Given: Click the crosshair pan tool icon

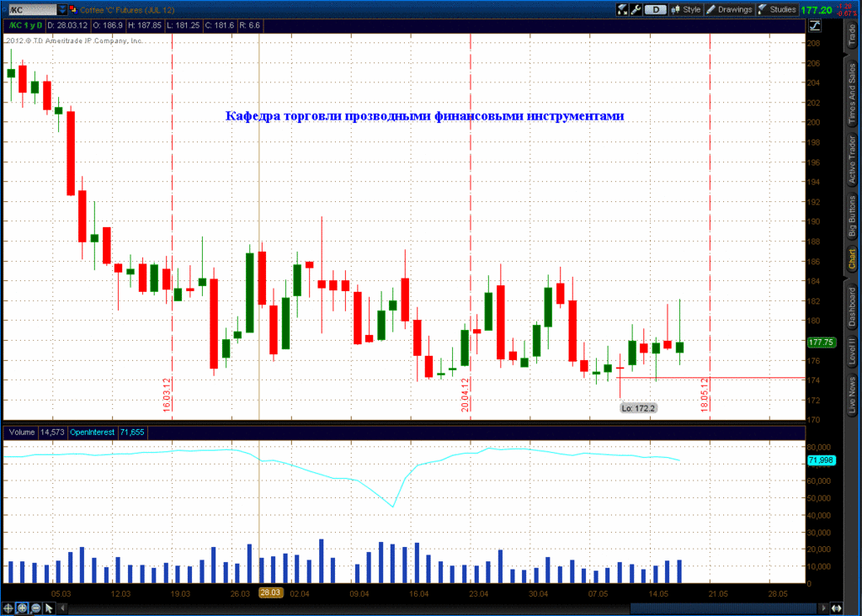Looking at the screenshot, I should coord(8,608).
